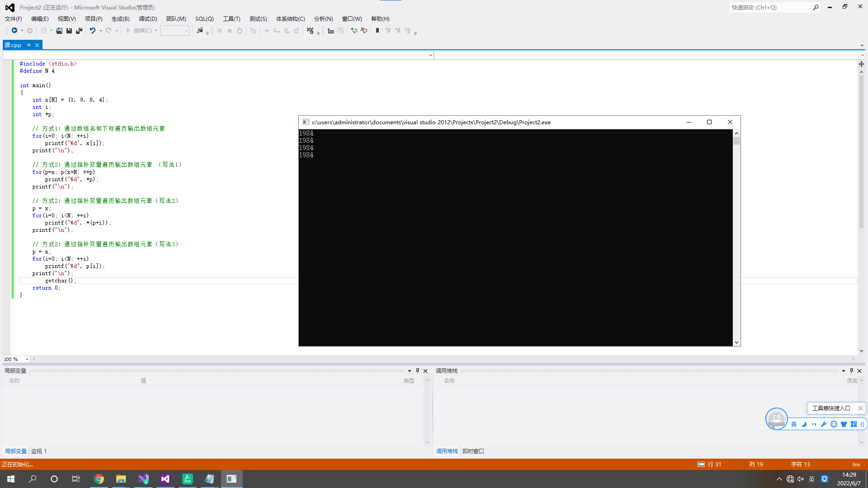
Task: Click the Save All icon
Action: click(79, 31)
